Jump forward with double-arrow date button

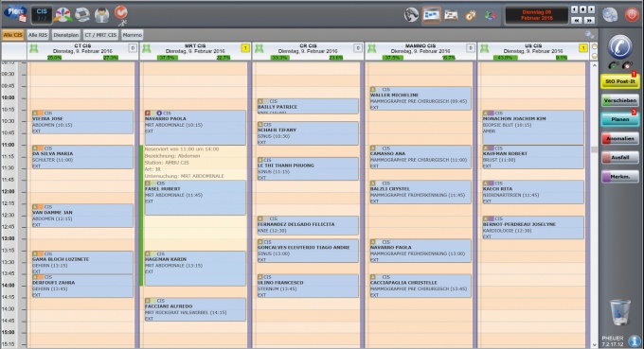(589, 20)
